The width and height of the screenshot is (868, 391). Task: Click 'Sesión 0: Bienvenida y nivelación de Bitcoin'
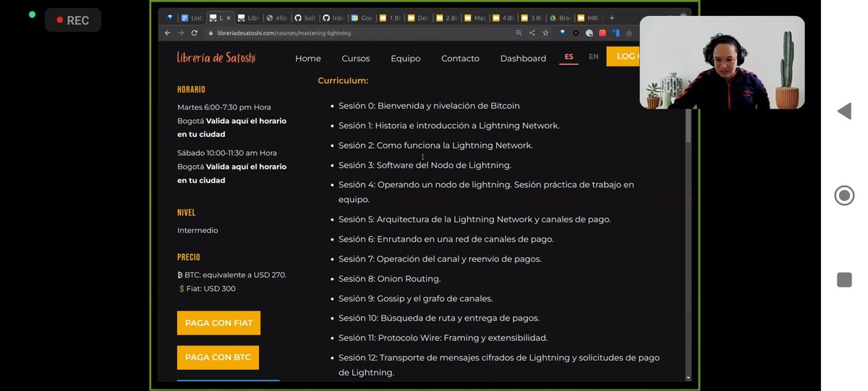click(x=429, y=106)
